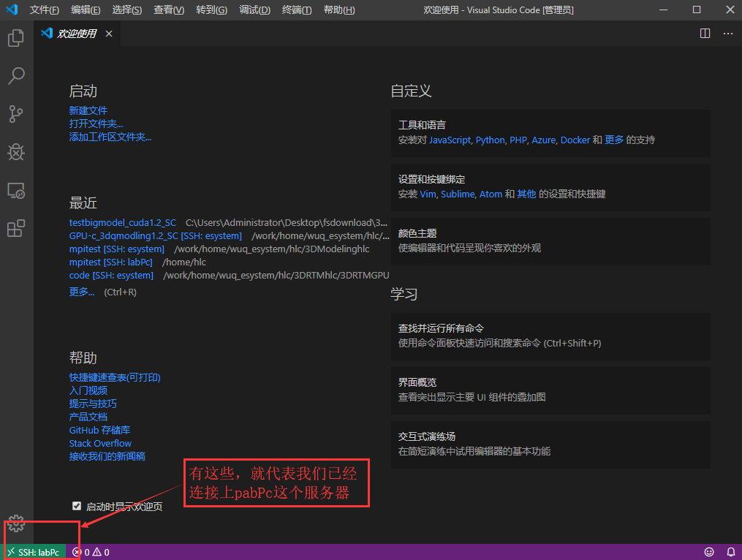Open the Remote Explorer icon
This screenshot has height=560, width=742.
coord(16,190)
